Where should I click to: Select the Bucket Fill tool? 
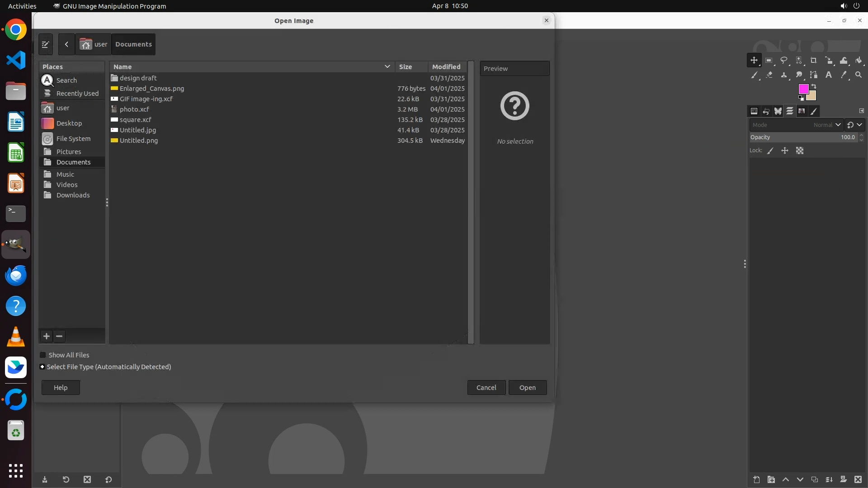tap(859, 60)
